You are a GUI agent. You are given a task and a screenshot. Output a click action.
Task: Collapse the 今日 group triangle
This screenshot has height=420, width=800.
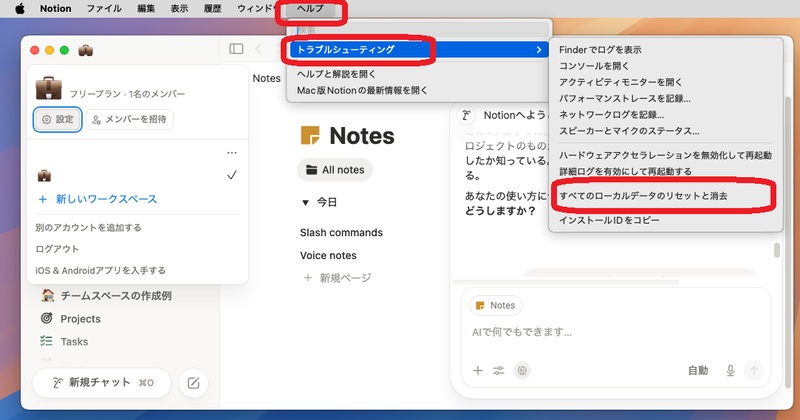point(305,203)
